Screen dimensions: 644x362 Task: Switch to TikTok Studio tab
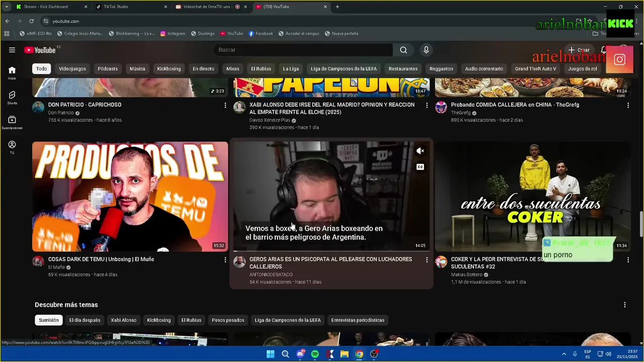(x=132, y=7)
